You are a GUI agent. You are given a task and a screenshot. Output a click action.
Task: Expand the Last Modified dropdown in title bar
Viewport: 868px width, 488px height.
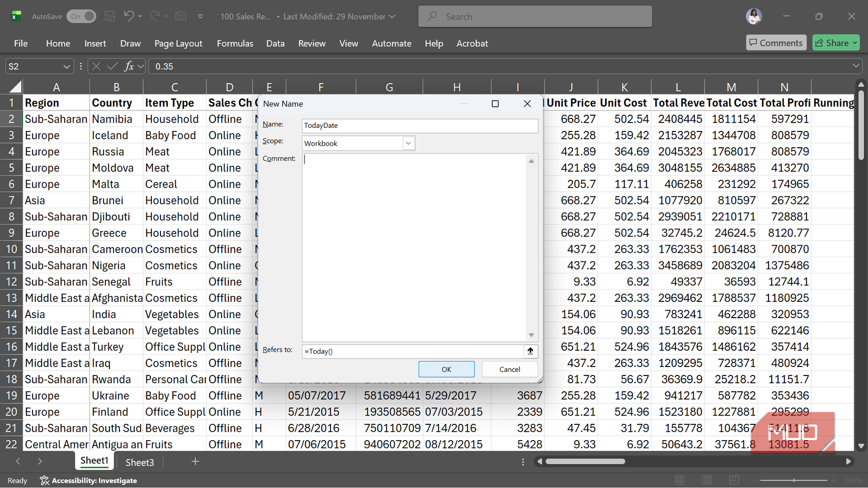point(391,16)
